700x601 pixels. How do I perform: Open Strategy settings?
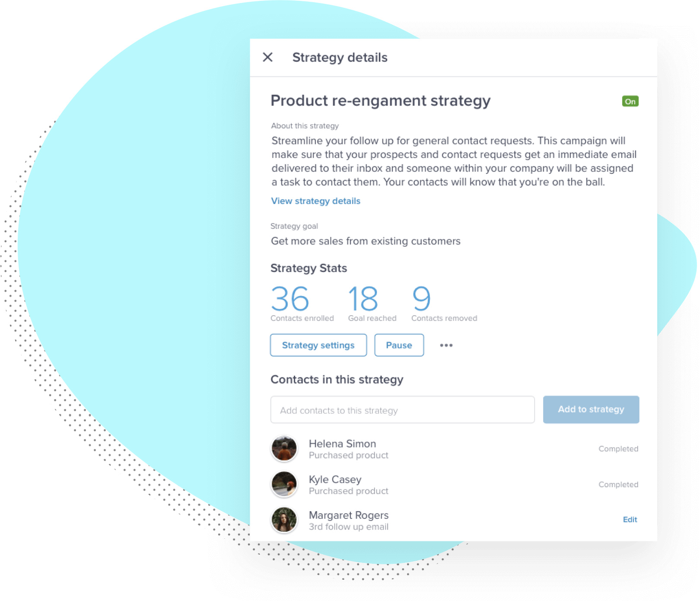[x=318, y=345]
